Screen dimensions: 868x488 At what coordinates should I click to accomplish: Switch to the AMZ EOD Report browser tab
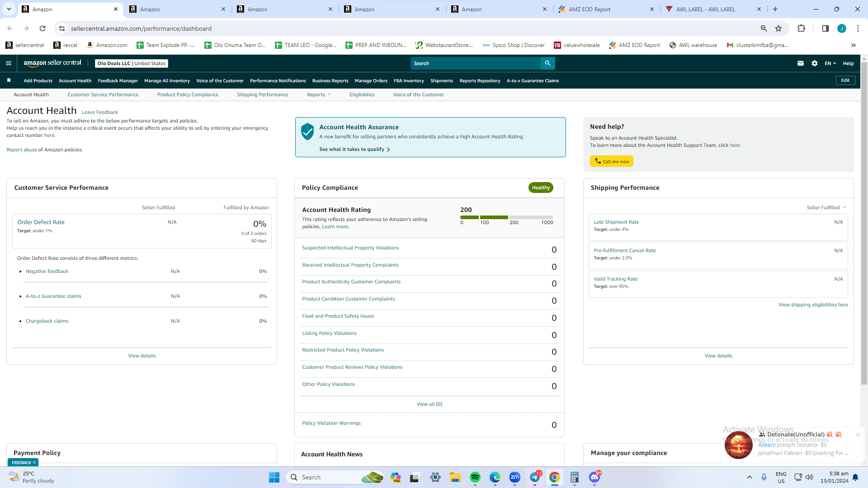pos(606,9)
